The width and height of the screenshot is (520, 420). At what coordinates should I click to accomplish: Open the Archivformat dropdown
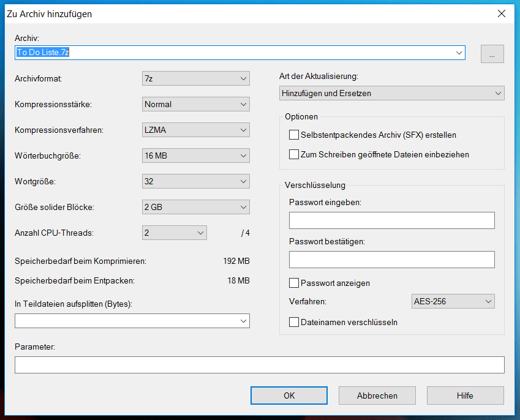(195, 78)
